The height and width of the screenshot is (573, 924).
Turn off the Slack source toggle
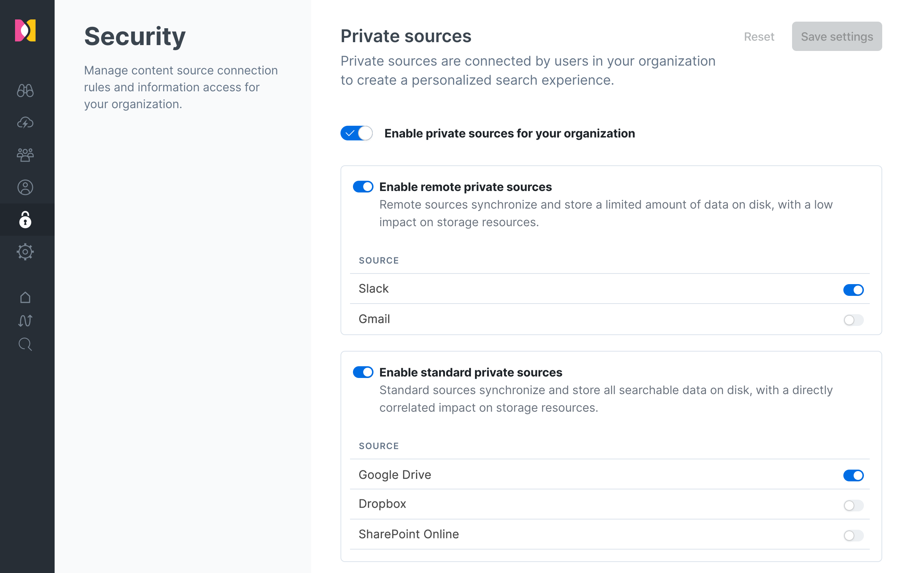tap(853, 290)
